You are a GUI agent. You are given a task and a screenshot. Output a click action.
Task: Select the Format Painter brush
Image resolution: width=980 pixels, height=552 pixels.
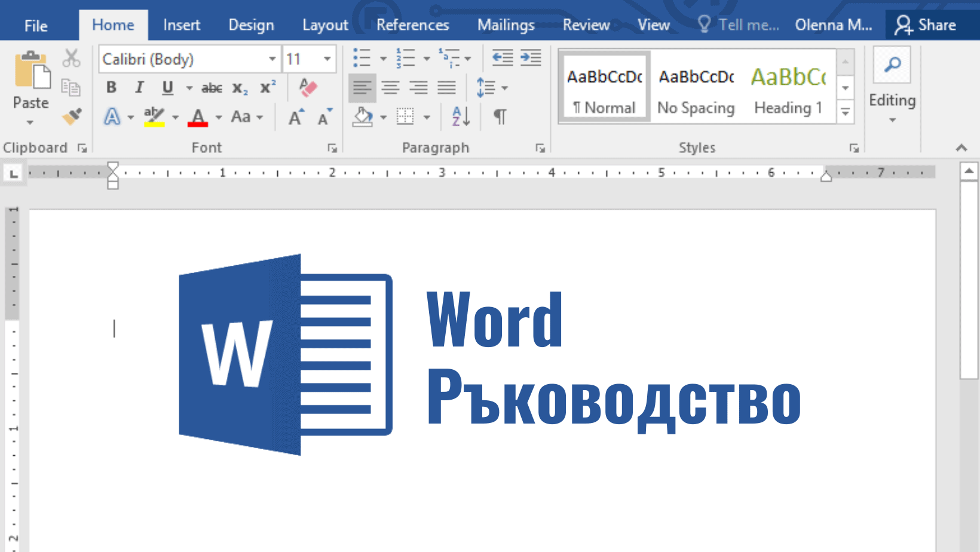point(72,116)
